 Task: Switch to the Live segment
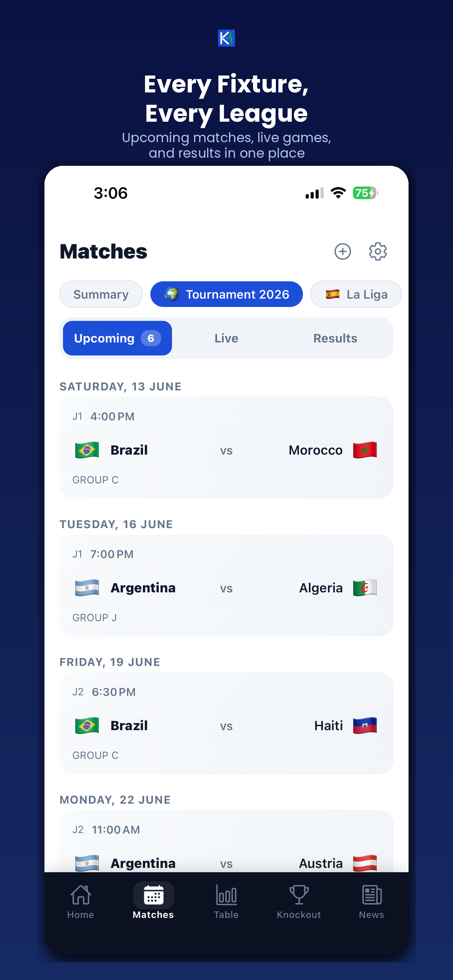pyautogui.click(x=226, y=338)
